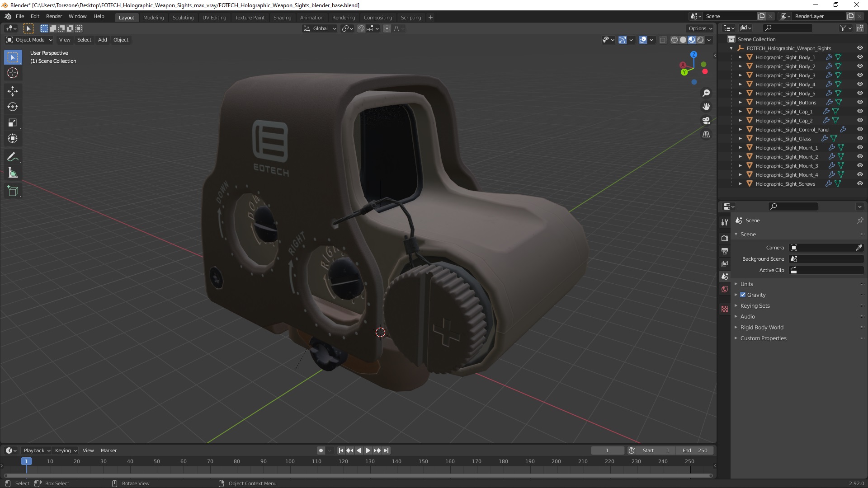Hide Holographic_Sight_Screws with eye icon
Screen dimensions: 868x488
pyautogui.click(x=860, y=183)
